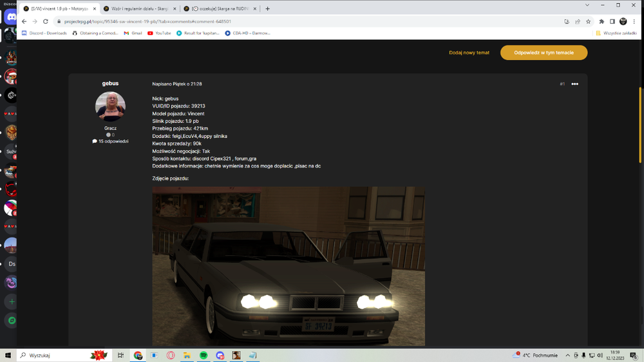Image resolution: width=644 pixels, height=362 pixels.
Task: Add a Discord server with plus icon
Action: pyautogui.click(x=12, y=301)
